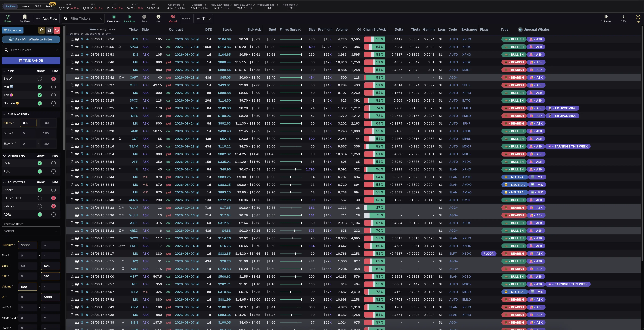Switch to Live Flow tab
The height and width of the screenshot is (330, 644).
coord(10,6)
